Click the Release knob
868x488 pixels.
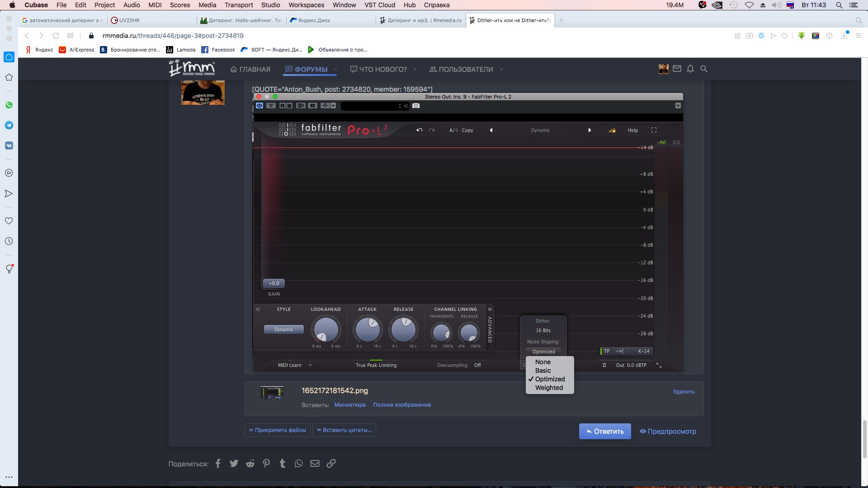tap(403, 330)
